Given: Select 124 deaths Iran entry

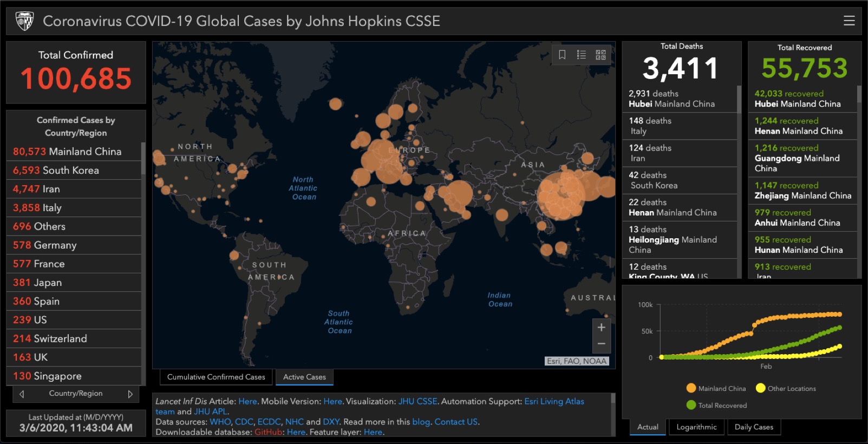Looking at the screenshot, I should pyautogui.click(x=680, y=153).
